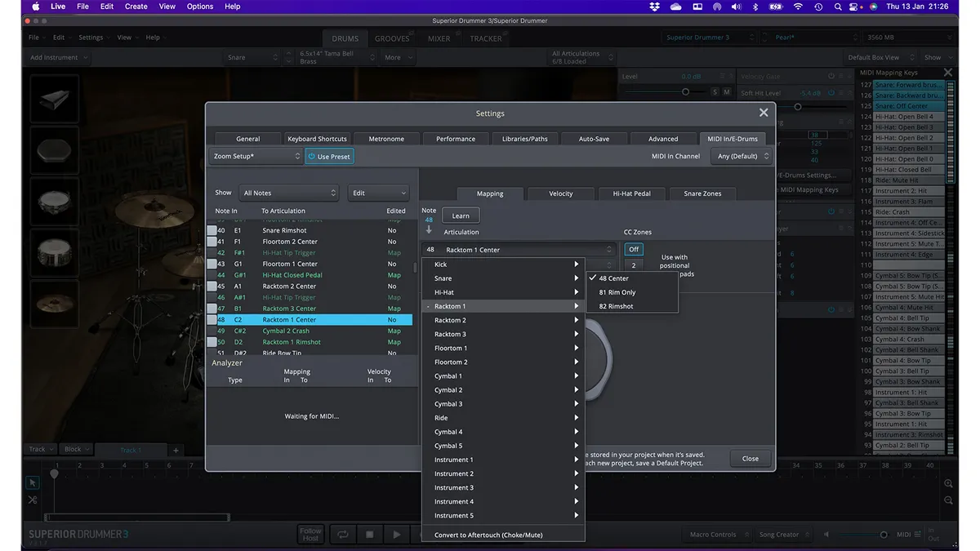Add a new track with plus button

176,450
